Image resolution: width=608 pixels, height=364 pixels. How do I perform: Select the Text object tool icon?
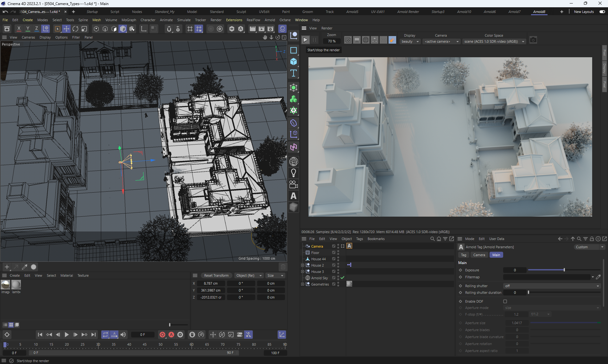(x=294, y=73)
